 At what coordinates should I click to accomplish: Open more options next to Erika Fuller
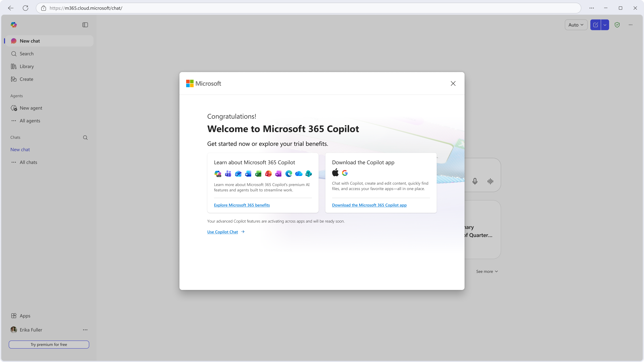point(85,330)
